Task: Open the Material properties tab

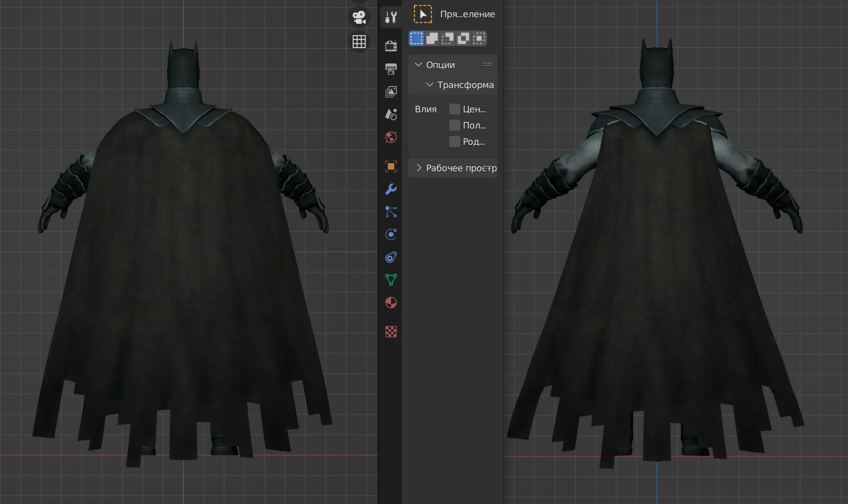Action: pyautogui.click(x=391, y=303)
